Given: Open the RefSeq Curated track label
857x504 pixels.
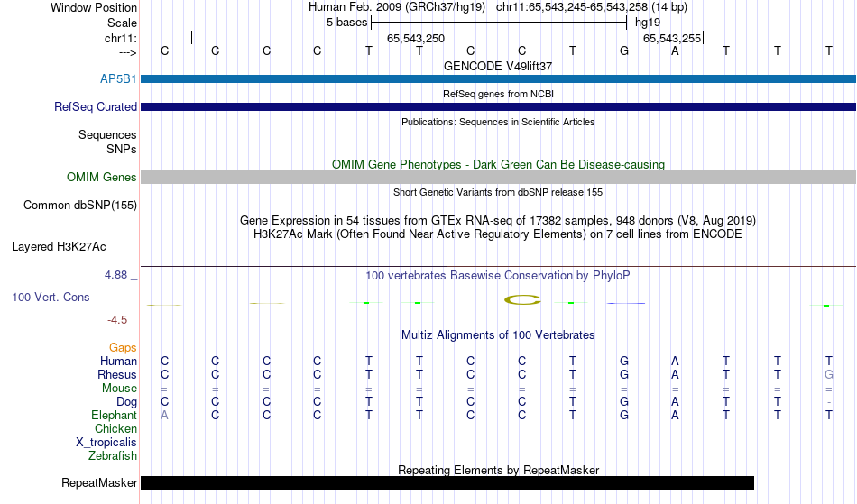Looking at the screenshot, I should click(x=95, y=107).
